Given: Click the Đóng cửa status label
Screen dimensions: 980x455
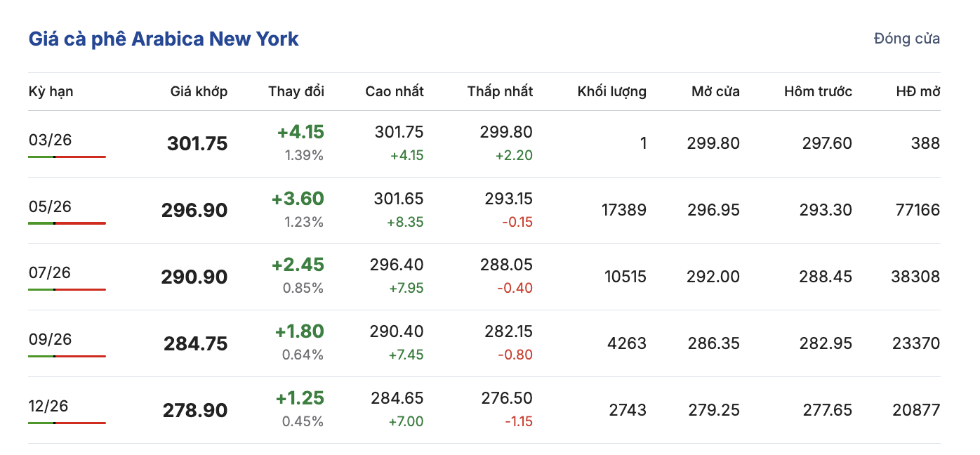Looking at the screenshot, I should (x=906, y=39).
